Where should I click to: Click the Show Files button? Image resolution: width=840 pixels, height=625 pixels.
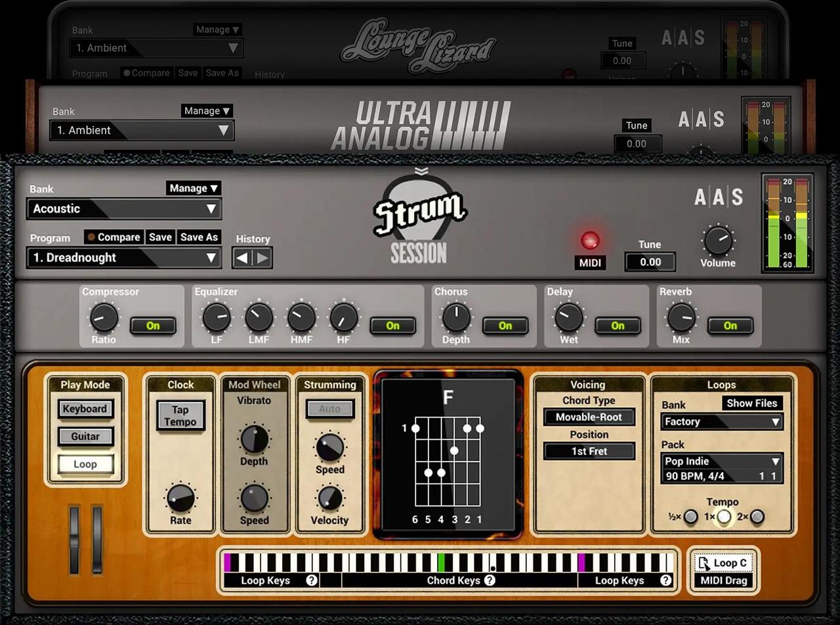click(x=752, y=403)
